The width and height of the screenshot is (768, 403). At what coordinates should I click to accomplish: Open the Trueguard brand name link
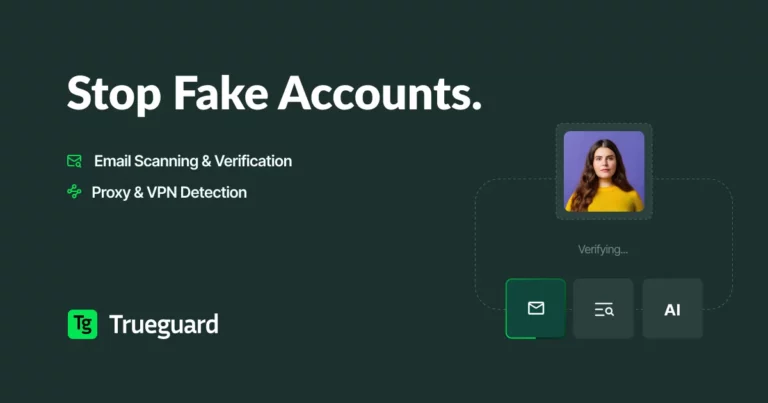pyautogui.click(x=162, y=324)
